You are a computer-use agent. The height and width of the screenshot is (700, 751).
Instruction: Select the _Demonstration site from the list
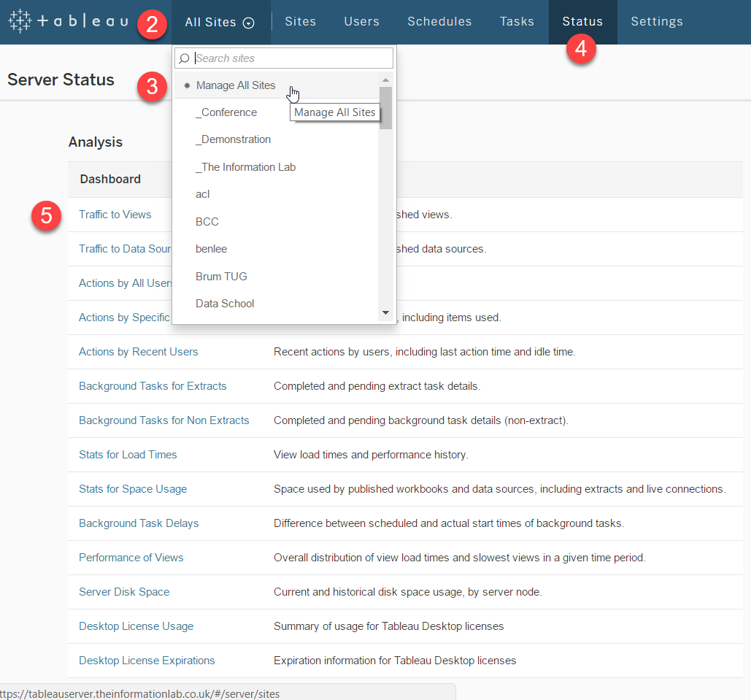point(234,139)
